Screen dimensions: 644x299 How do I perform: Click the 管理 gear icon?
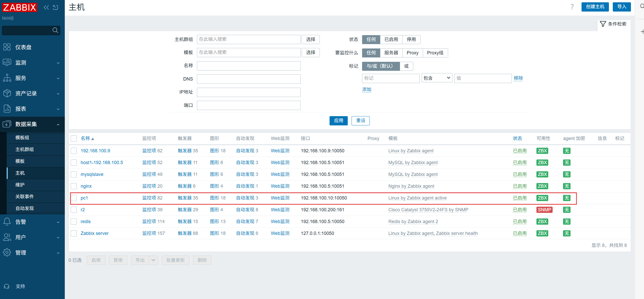[7, 252]
